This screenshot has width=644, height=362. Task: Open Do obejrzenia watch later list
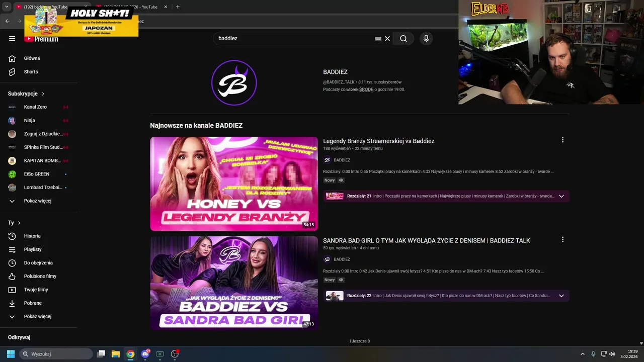(x=39, y=263)
